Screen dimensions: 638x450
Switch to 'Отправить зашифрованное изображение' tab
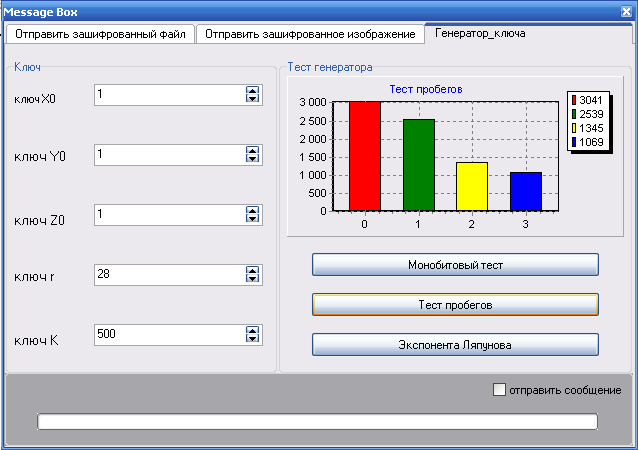point(310,34)
